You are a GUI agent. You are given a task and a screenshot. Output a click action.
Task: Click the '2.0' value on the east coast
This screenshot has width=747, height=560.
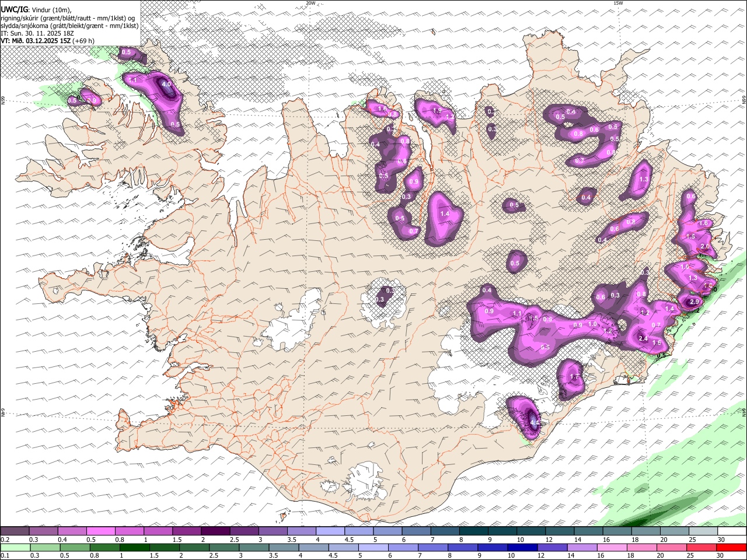(x=705, y=247)
